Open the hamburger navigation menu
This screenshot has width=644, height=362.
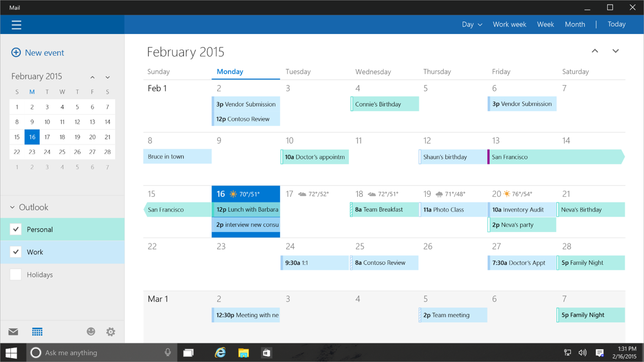pos(16,25)
